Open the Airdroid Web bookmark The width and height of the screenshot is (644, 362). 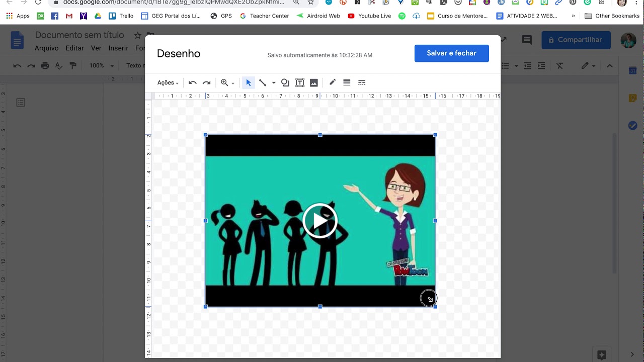(318, 16)
